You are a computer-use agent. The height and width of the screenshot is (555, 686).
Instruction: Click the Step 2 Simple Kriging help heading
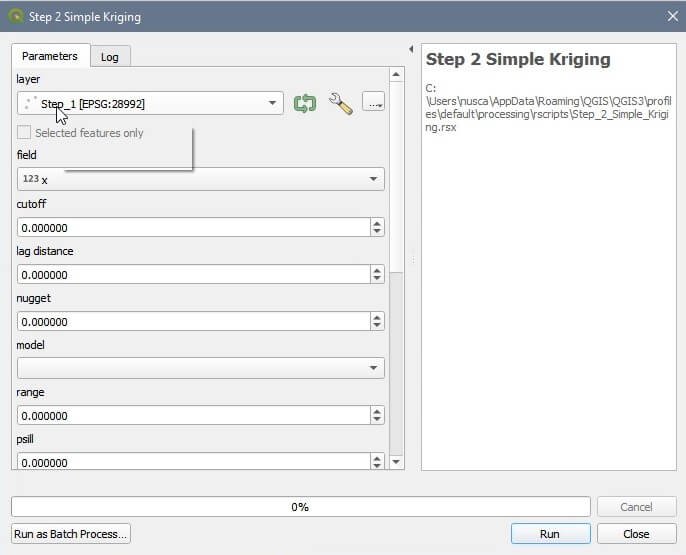518,59
